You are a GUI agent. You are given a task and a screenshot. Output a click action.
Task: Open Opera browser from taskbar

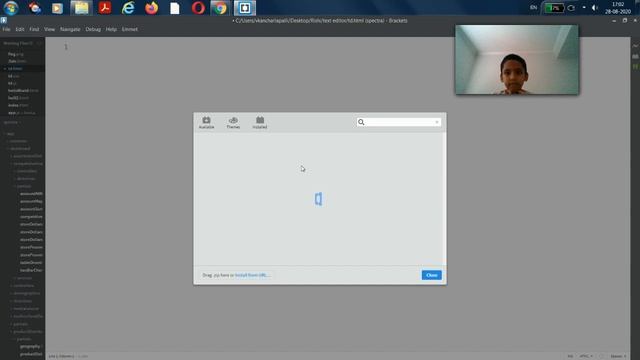[x=198, y=8]
